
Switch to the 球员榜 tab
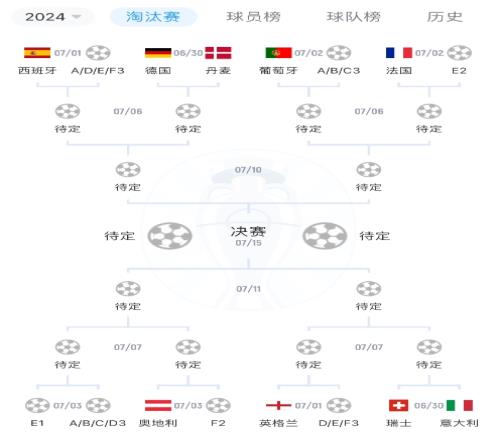click(x=253, y=17)
